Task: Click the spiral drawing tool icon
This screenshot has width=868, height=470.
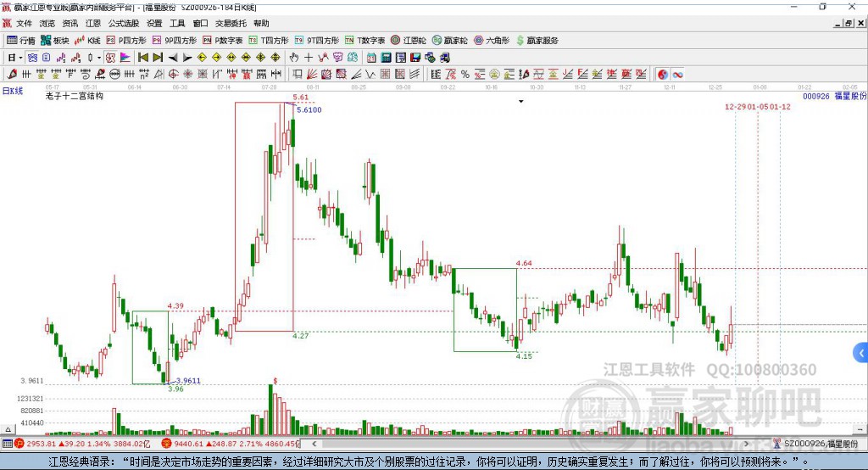Action: 85,75
